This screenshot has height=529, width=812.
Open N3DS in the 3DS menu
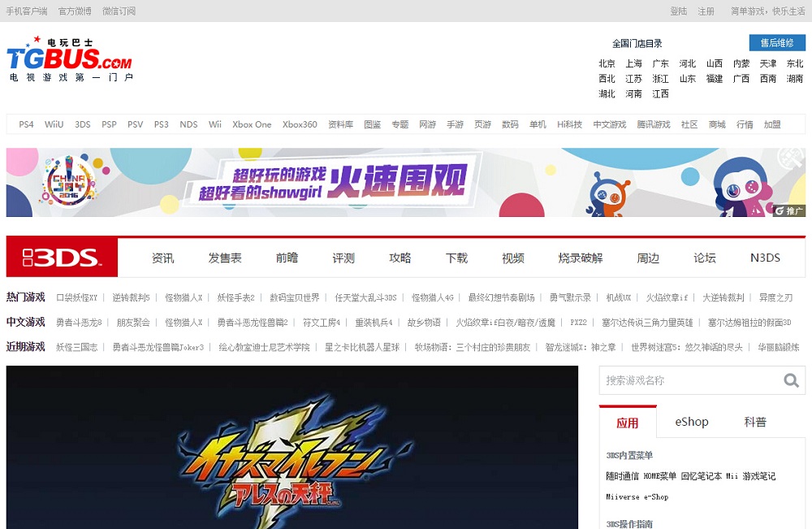coord(766,258)
